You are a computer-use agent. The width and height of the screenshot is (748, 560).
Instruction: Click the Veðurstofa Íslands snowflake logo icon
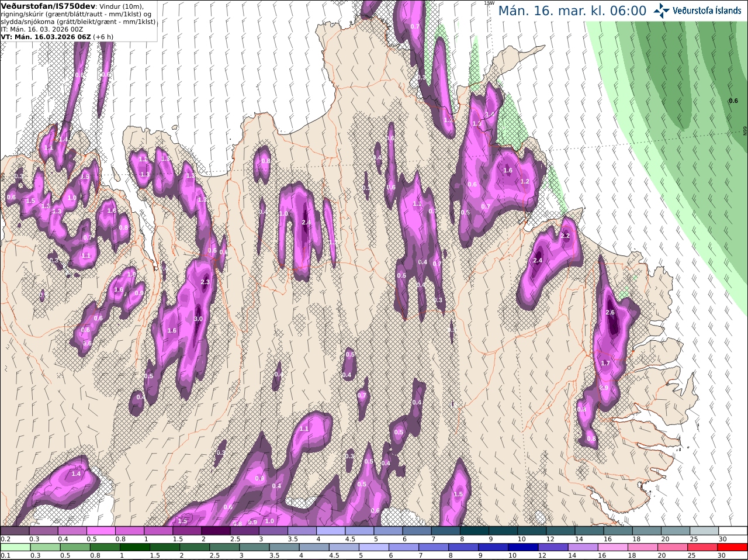[x=662, y=11]
